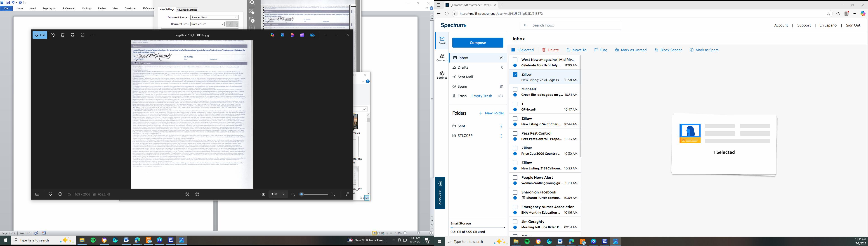The height and width of the screenshot is (246, 868).
Task: Select the Pezz Pest Control email checkbox
Action: tap(515, 134)
